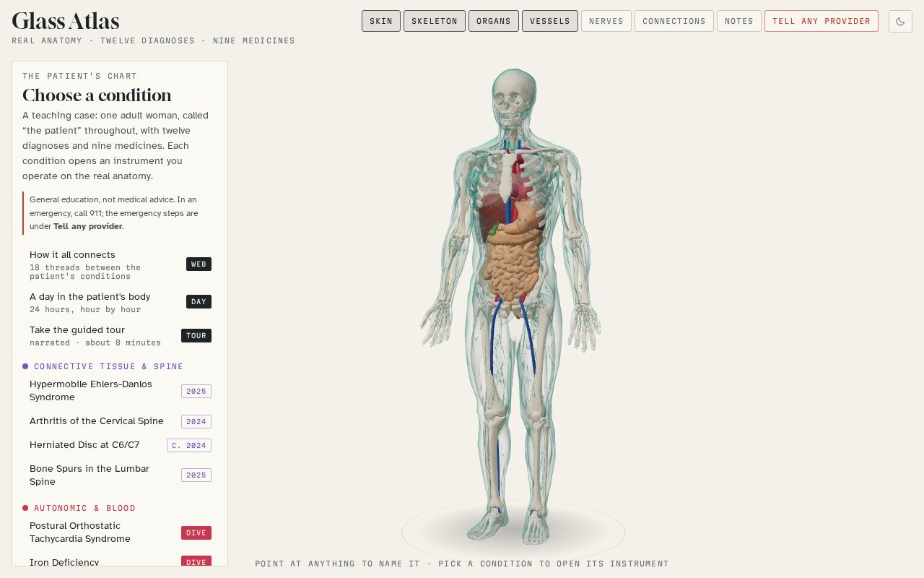This screenshot has height=578, width=924.
Task: Click the TOUR badge
Action: 196,335
